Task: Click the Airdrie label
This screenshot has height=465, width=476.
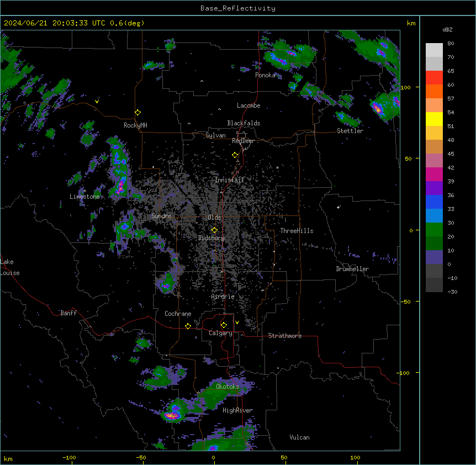Action: coord(223,297)
